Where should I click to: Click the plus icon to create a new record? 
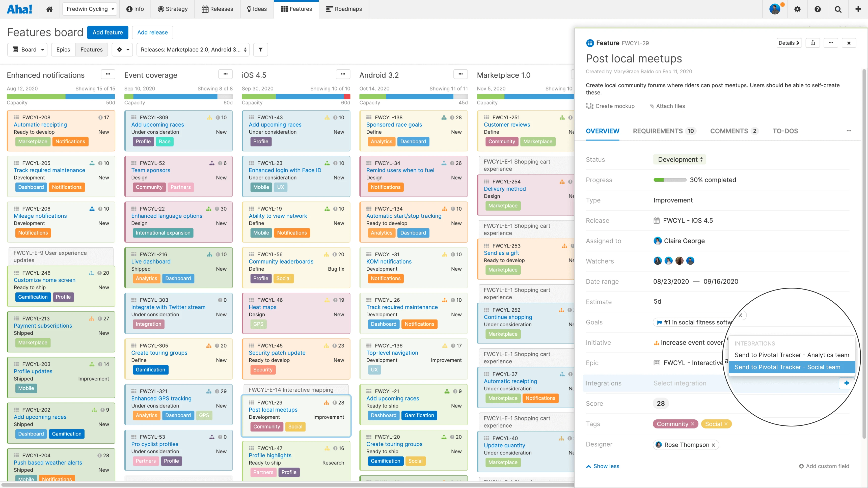(858, 9)
